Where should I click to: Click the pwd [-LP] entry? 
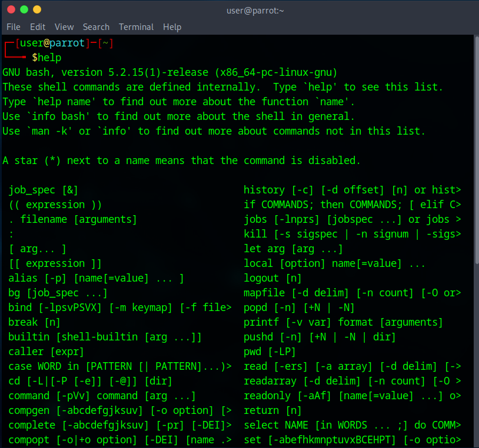point(270,352)
